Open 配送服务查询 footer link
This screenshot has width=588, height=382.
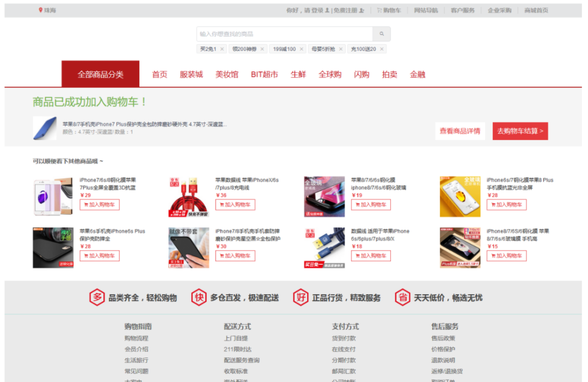coord(242,360)
